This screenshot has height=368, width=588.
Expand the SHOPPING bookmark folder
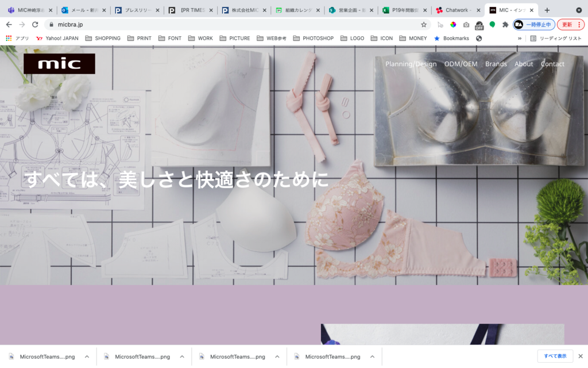103,39
